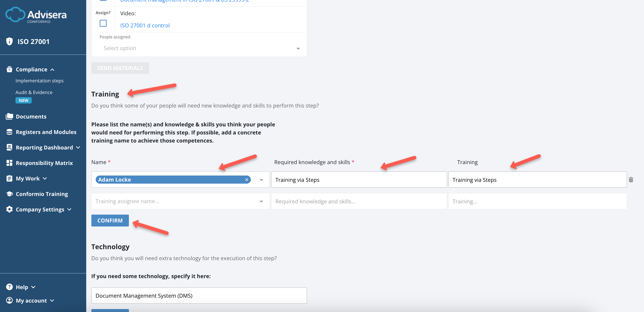Check the Assign checkbox for the video

(103, 23)
